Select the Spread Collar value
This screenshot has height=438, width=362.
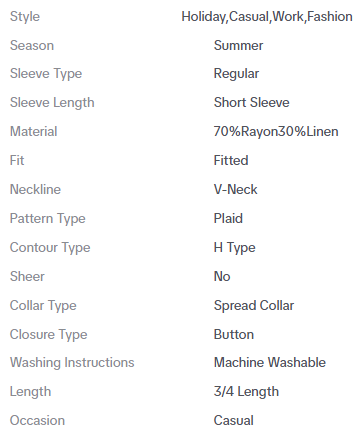(254, 306)
